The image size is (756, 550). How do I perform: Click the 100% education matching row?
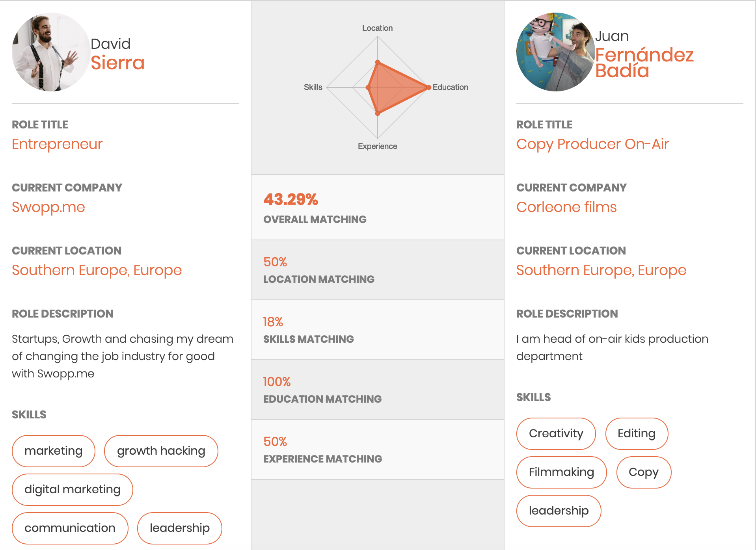(x=378, y=390)
